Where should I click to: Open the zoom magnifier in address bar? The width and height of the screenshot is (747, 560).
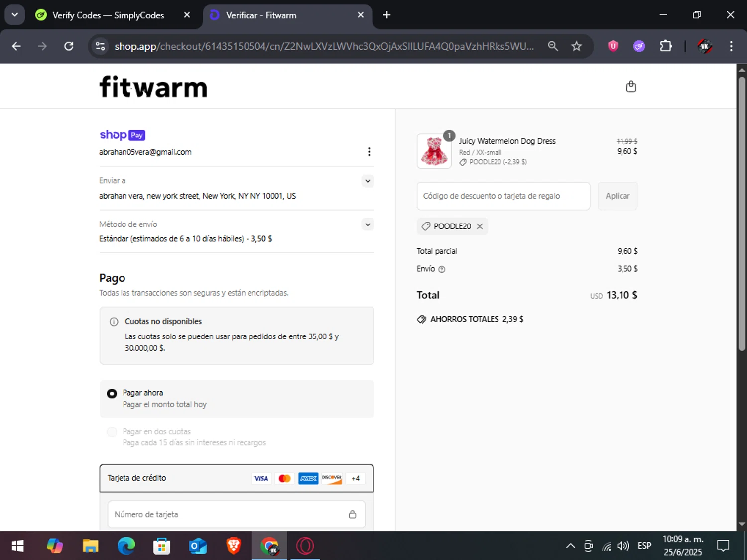coord(553,46)
